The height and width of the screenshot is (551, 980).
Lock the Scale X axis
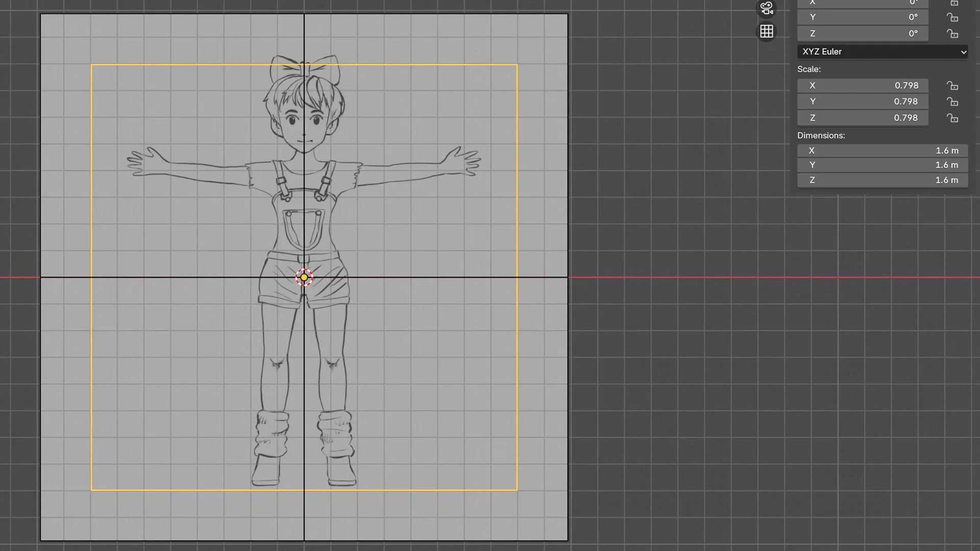(x=952, y=86)
